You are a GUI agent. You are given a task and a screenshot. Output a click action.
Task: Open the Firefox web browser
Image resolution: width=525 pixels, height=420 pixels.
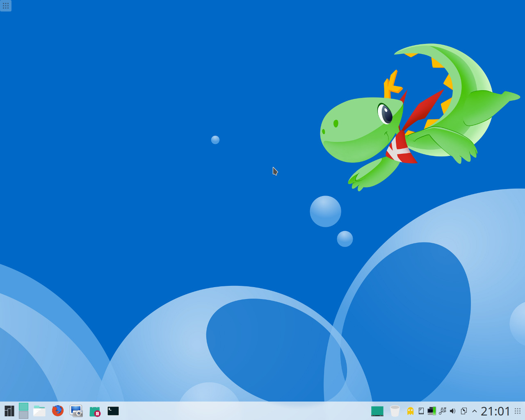(58, 411)
